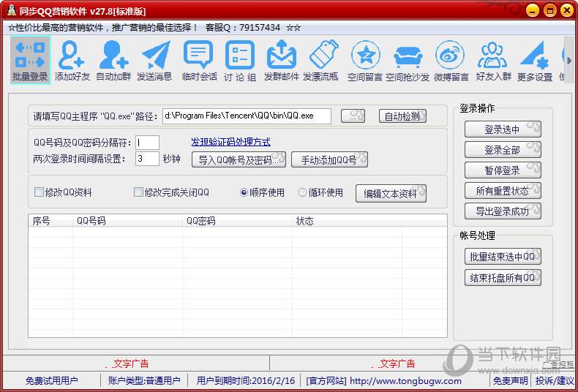This screenshot has height=392, width=578.
Task: Click the 导出登录成功 button
Action: click(x=503, y=211)
